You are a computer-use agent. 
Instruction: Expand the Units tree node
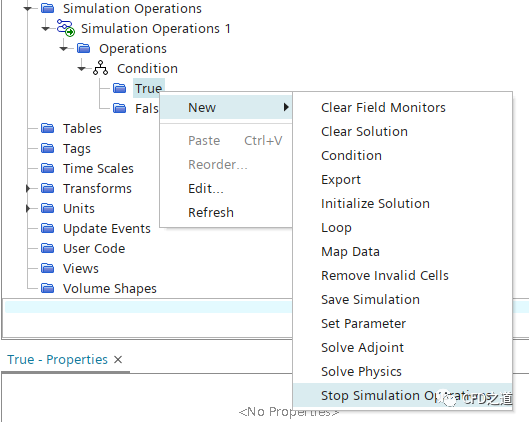pos(28,208)
